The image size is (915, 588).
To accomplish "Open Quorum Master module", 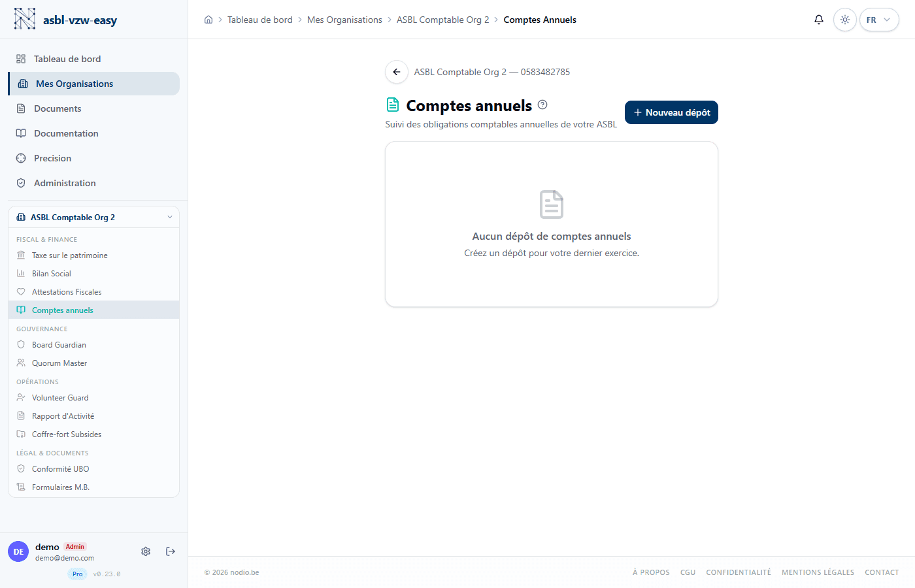I will tap(93, 363).
